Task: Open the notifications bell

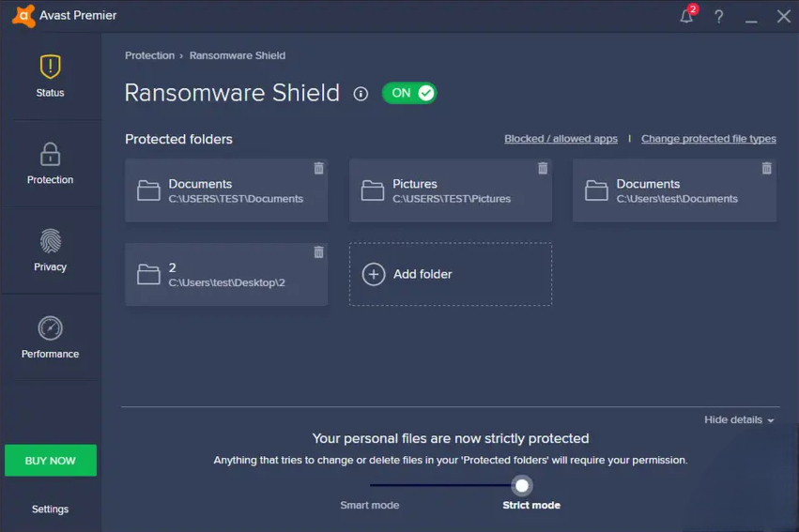Action: (686, 16)
